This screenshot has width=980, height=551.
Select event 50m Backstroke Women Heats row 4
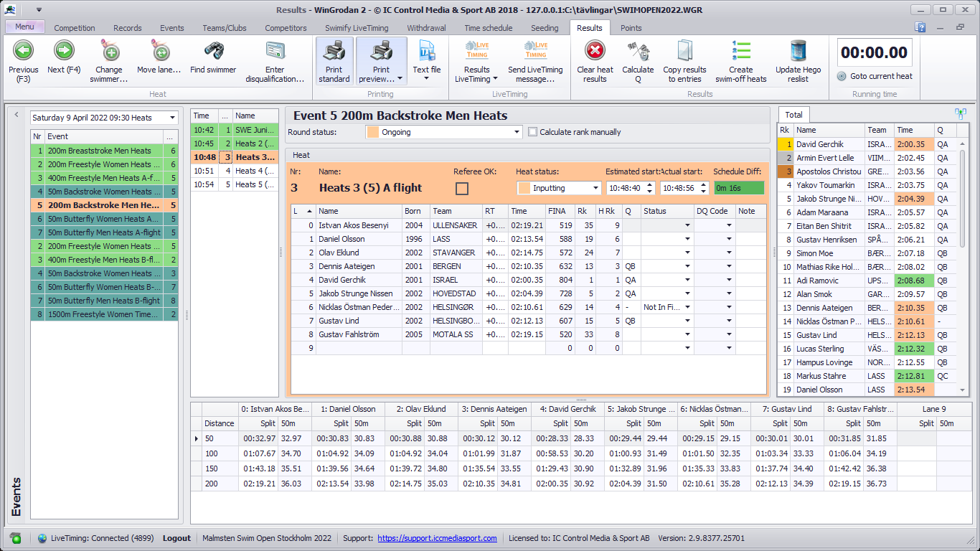pyautogui.click(x=104, y=192)
